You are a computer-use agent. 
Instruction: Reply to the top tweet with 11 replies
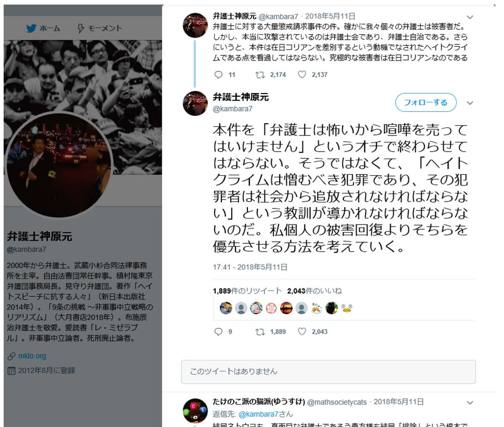click(219, 75)
